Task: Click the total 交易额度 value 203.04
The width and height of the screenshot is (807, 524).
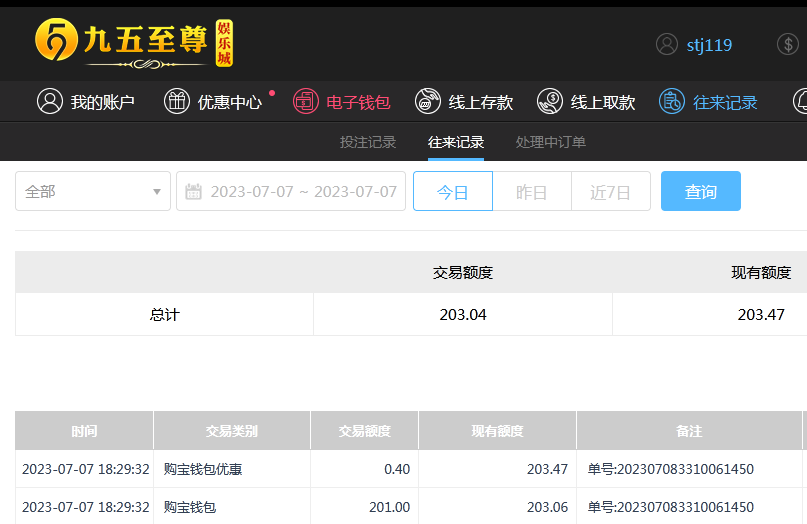Action: [463, 314]
